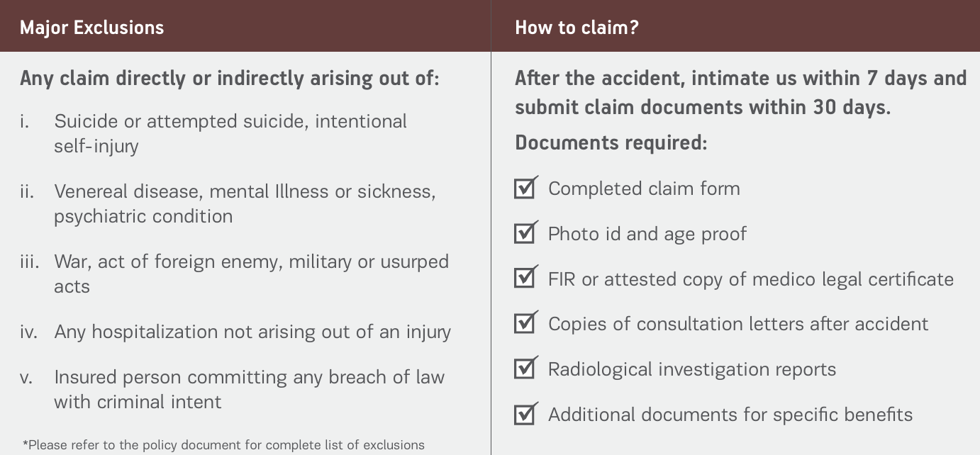Click the venereal disease exclusion item

[x=245, y=203]
